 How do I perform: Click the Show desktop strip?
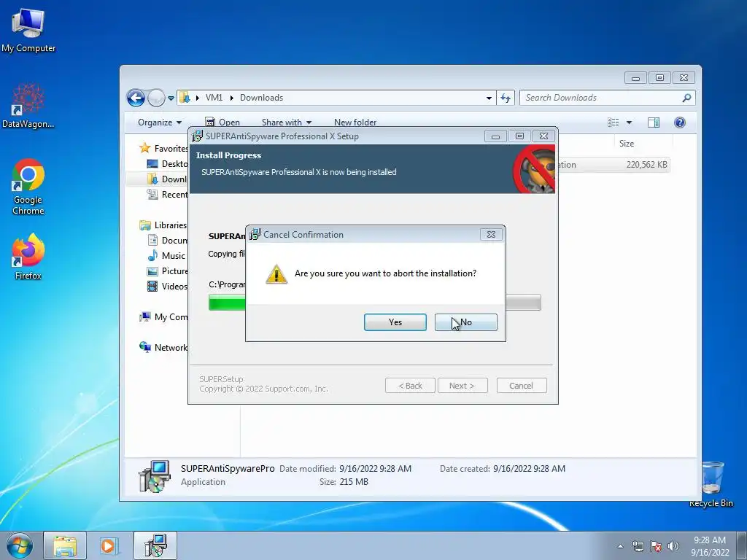742,545
